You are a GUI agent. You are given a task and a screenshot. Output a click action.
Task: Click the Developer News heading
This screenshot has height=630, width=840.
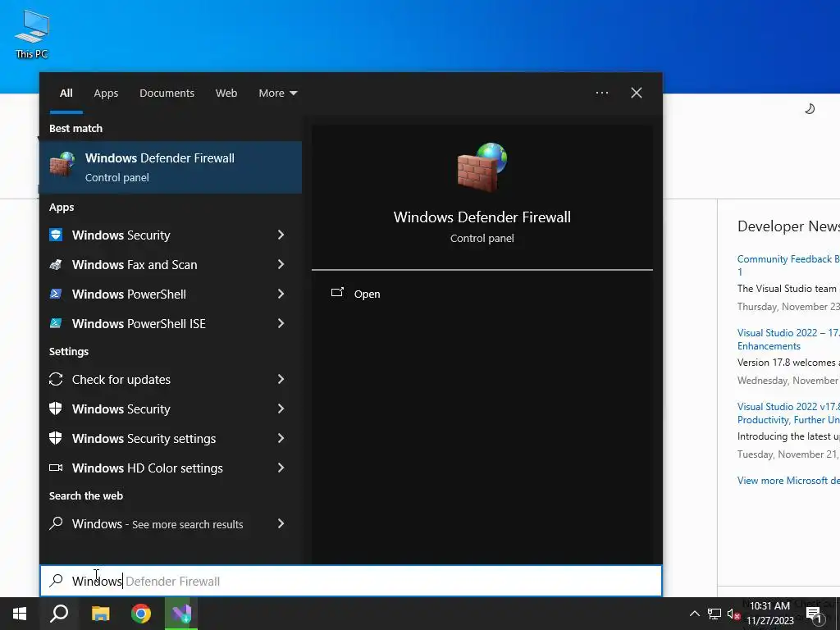(x=788, y=226)
